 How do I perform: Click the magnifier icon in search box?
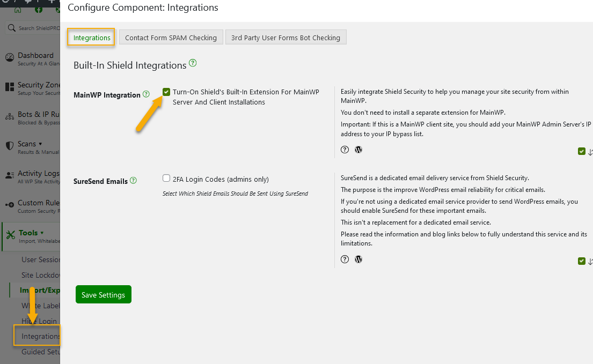12,28
